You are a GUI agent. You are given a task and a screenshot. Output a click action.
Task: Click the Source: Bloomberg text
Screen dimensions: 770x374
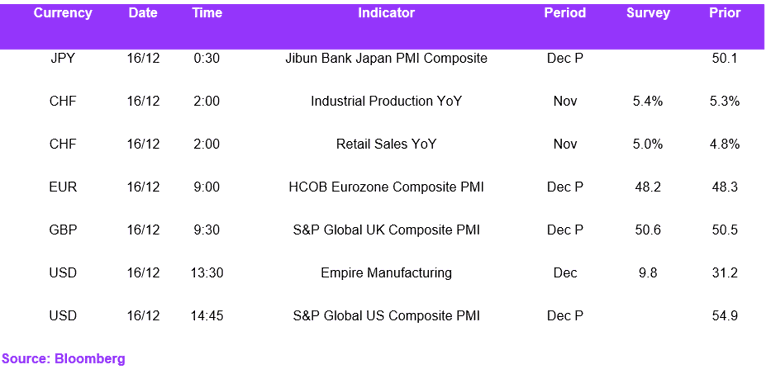[x=63, y=358]
